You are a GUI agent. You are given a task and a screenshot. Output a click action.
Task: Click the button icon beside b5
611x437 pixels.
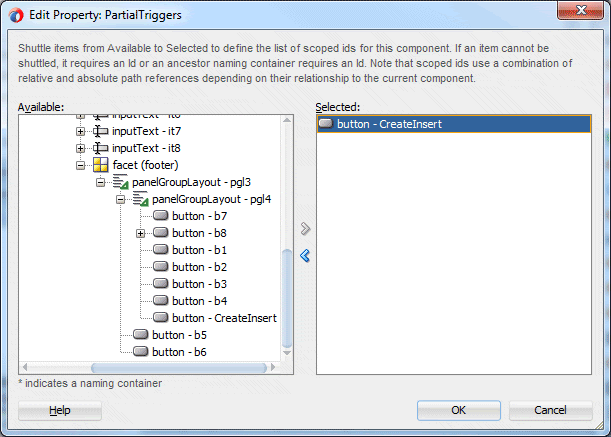click(x=141, y=334)
